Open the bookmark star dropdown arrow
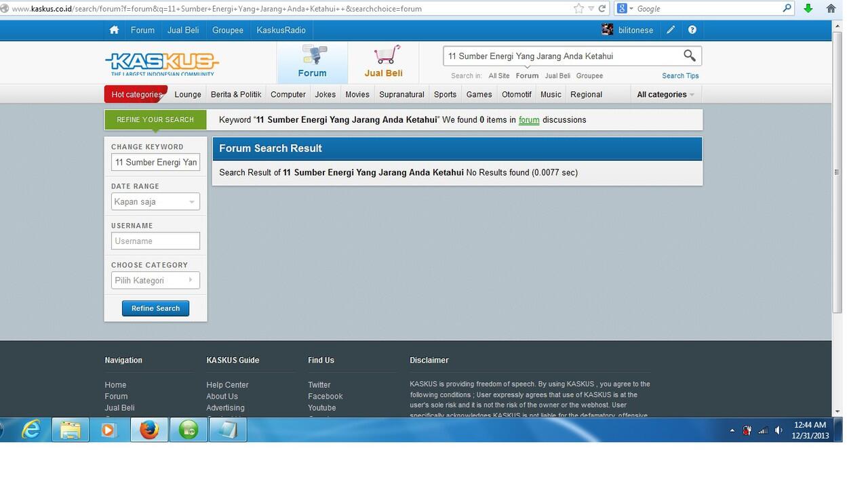Viewport: 868px width, 488px height. 591,9
